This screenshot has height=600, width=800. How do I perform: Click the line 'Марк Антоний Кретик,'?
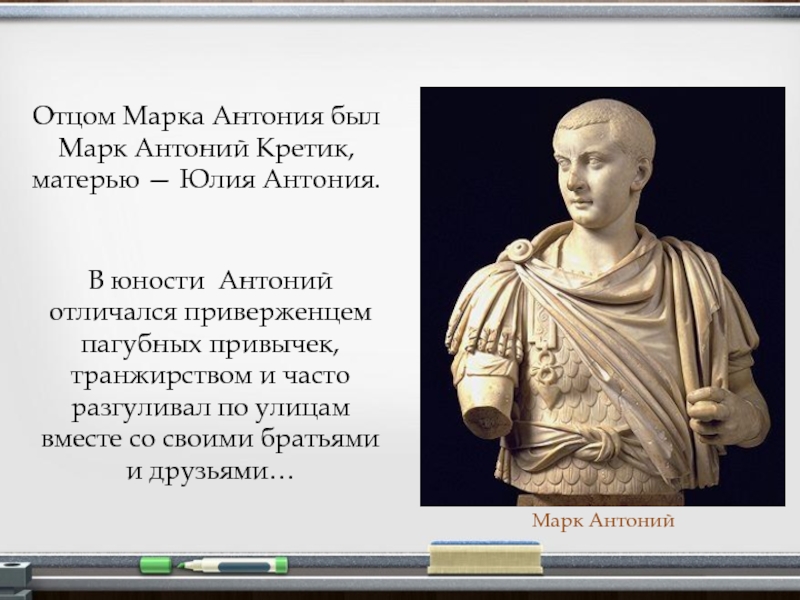pos(206,148)
